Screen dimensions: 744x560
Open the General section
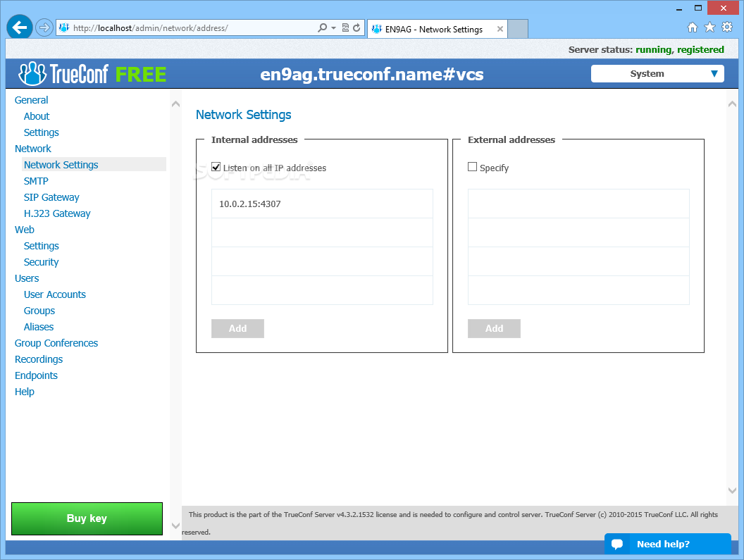pyautogui.click(x=31, y=100)
